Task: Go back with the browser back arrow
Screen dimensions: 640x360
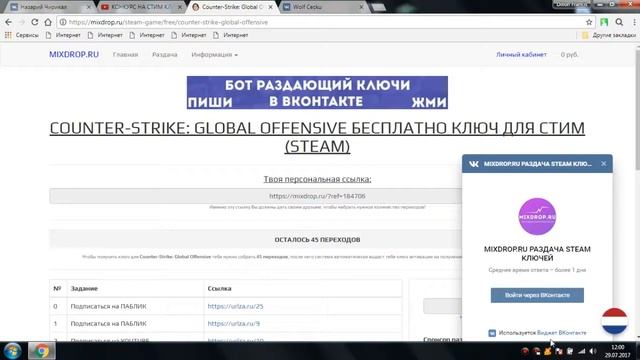Action: pos(9,22)
